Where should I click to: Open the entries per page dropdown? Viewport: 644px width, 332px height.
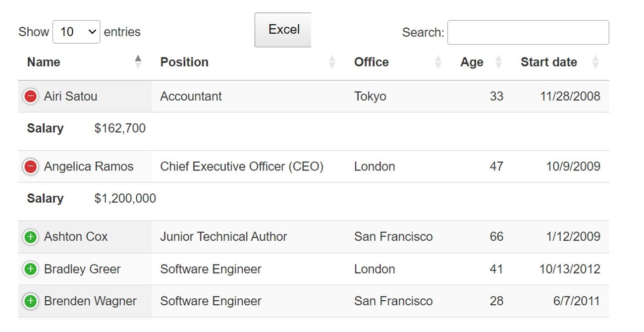tap(76, 32)
